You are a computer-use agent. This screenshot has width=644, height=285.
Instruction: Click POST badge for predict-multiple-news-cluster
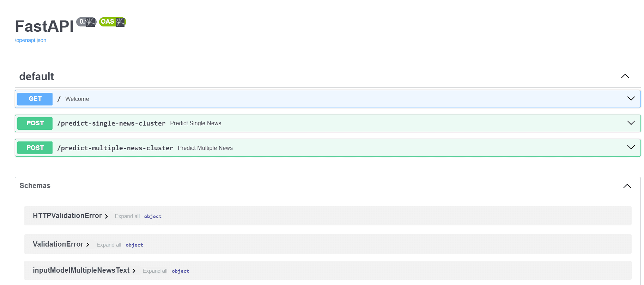(35, 148)
